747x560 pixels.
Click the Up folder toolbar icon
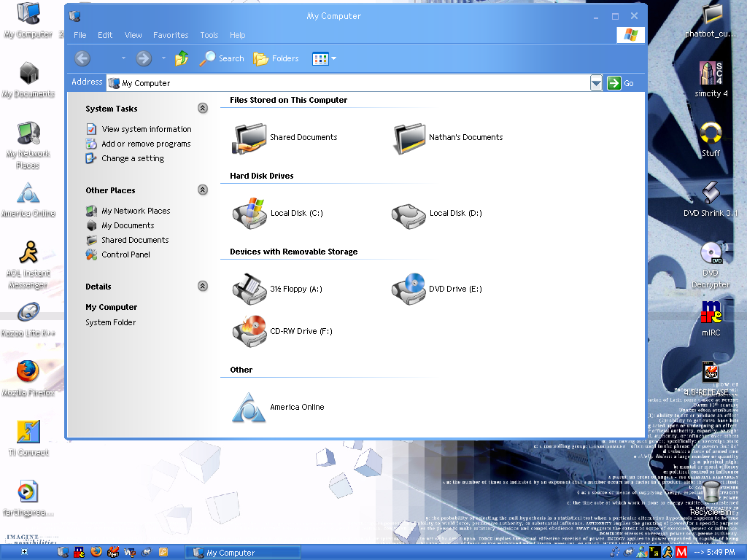[182, 58]
